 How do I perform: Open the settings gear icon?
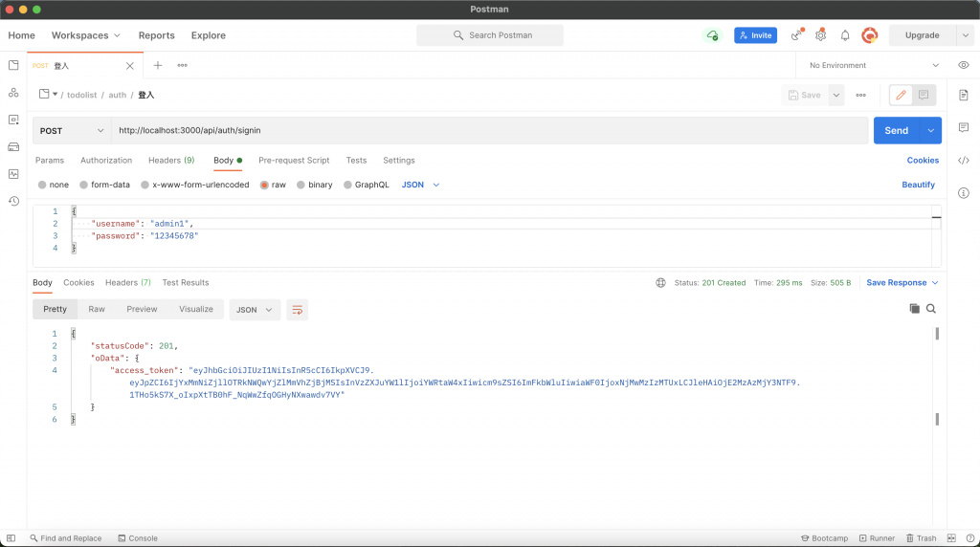coord(820,35)
